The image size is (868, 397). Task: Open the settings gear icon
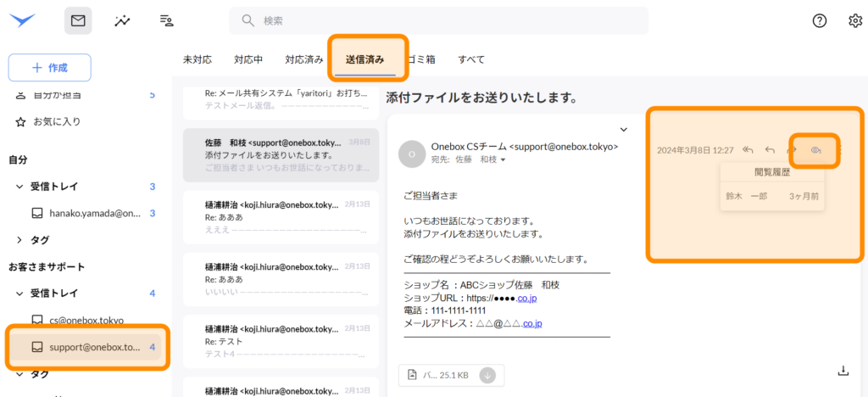(x=854, y=21)
